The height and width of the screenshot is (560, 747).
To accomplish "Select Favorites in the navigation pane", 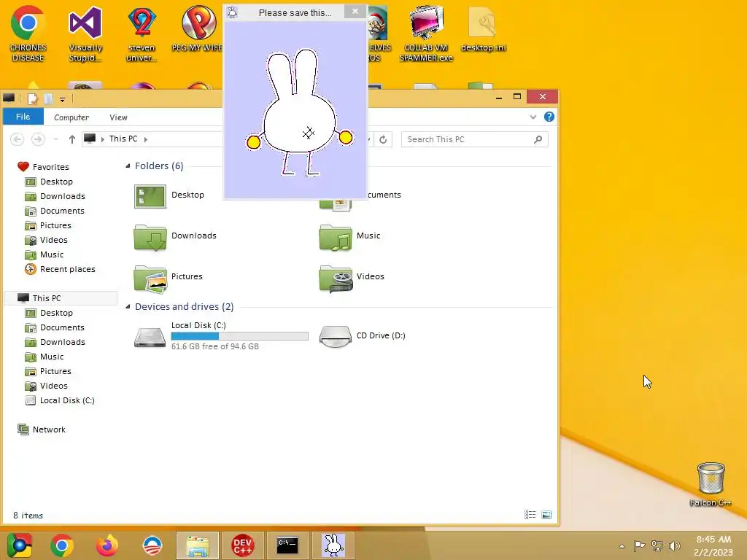I will (43, 167).
